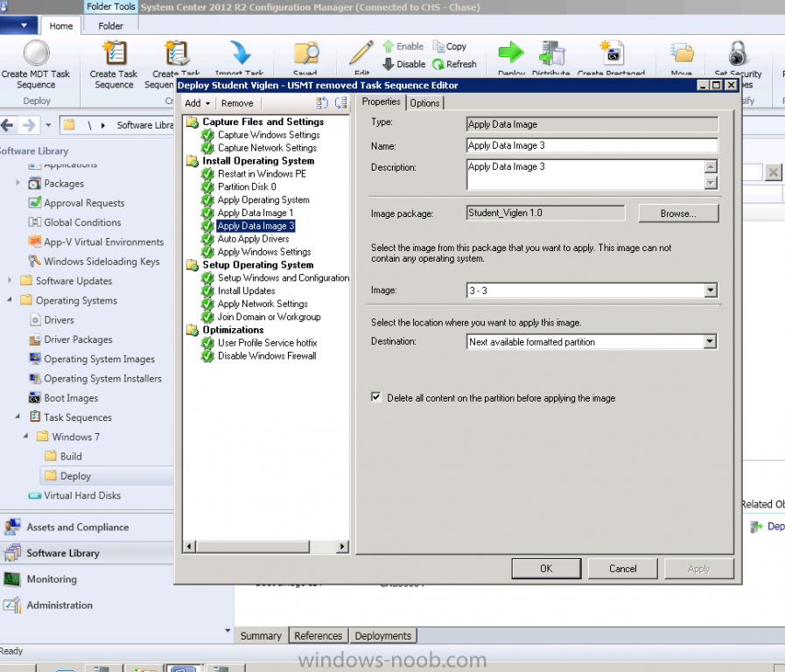Open Saved Searches ribbon icon
785x672 pixels.
(x=306, y=52)
